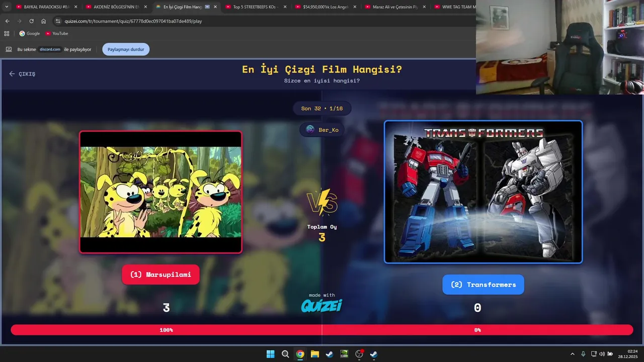644x362 pixels.
Task: Click the tab-sharing indicator on Quizei tab
Action: (207, 7)
